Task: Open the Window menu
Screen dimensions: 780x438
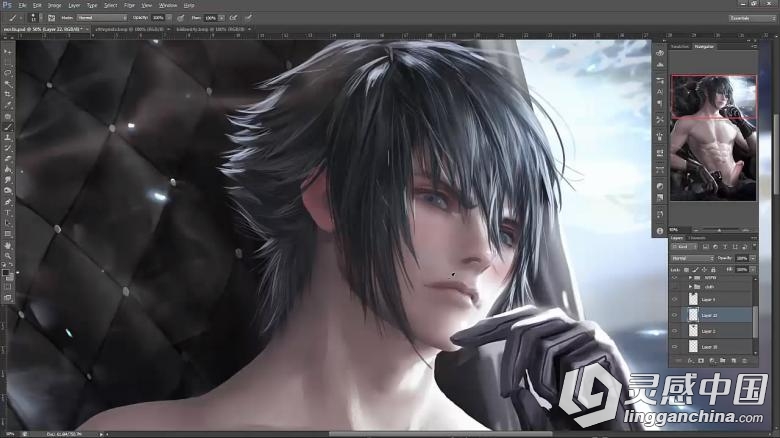Action: tap(168, 5)
